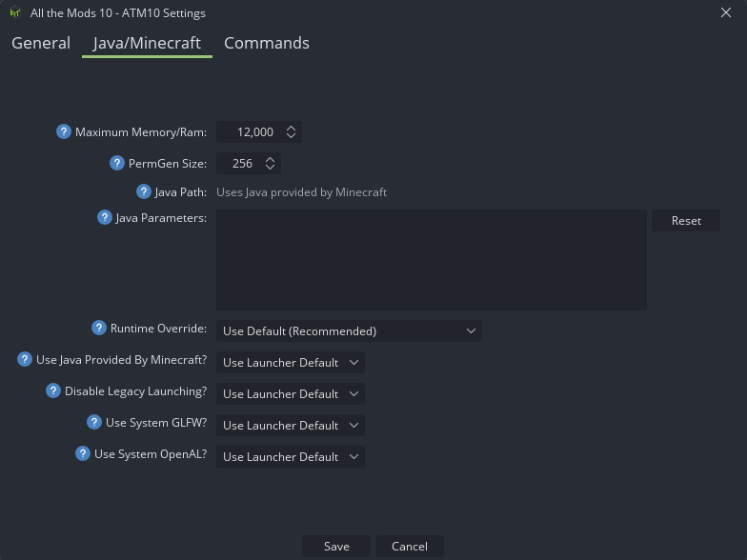Click the Save button

point(336,547)
